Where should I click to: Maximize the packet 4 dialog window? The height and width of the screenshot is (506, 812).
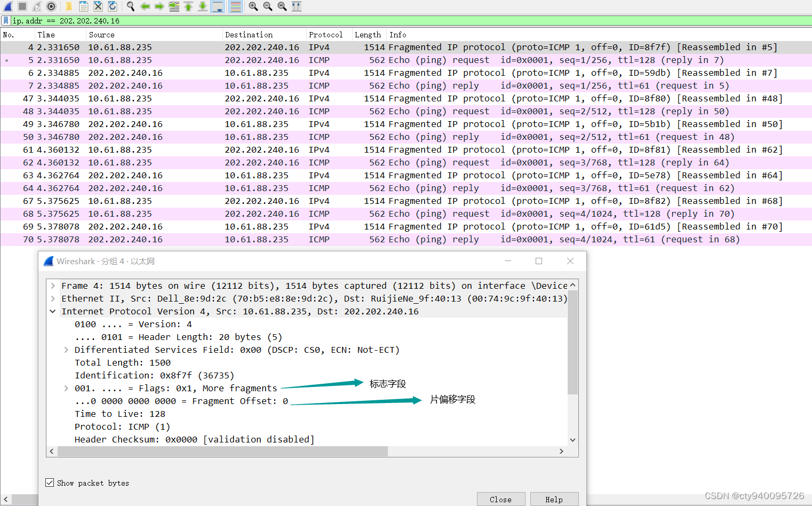pos(539,261)
